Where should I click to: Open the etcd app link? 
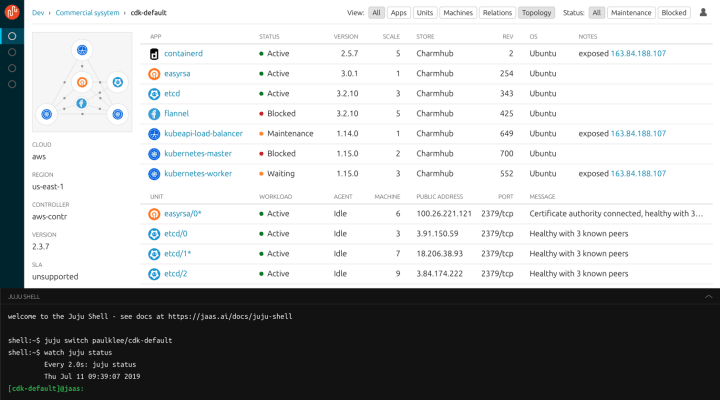172,93
